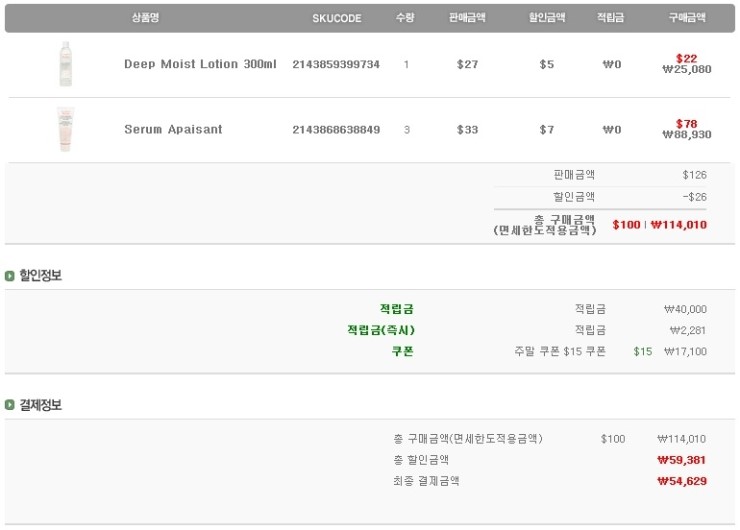The image size is (740, 530).
Task: Click the green 적립금(즉시) label
Action: coord(380,330)
